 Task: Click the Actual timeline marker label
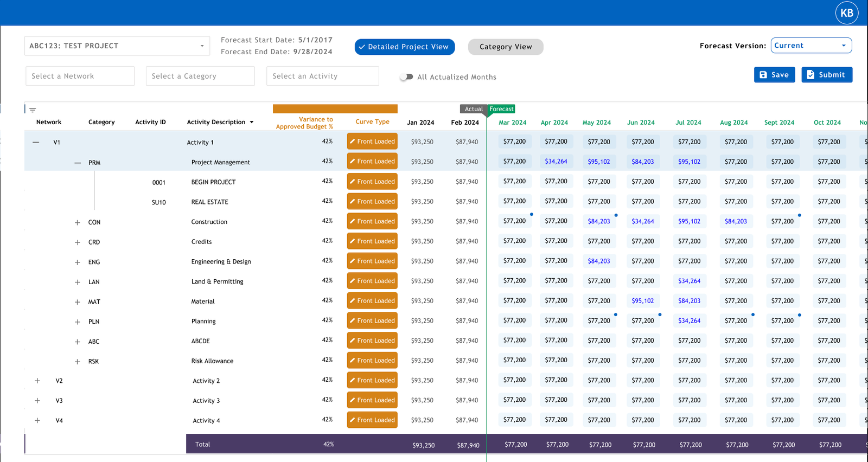point(474,109)
